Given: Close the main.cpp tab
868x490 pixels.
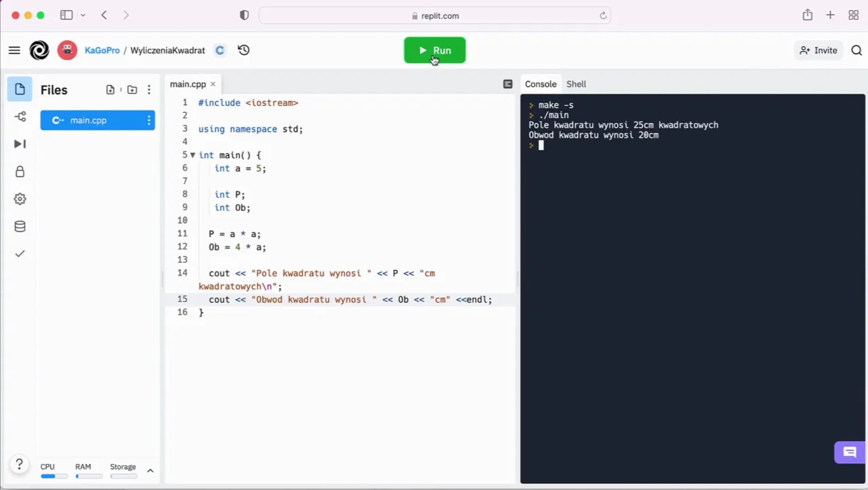Looking at the screenshot, I should tap(213, 84).
